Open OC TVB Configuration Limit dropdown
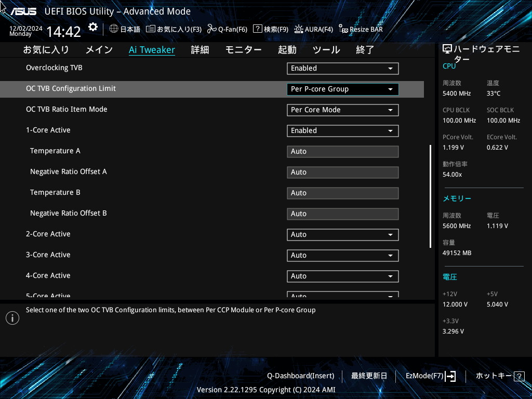This screenshot has height=399, width=532. click(343, 89)
